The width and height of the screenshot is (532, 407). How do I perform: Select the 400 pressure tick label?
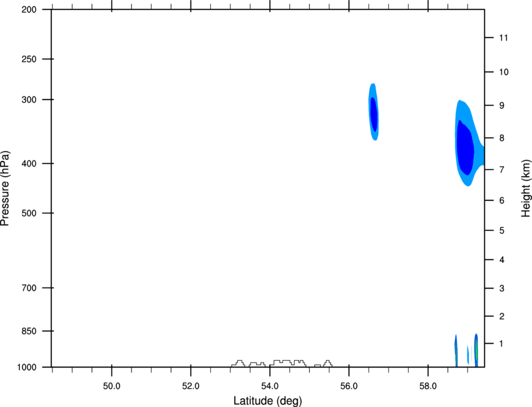coord(29,163)
